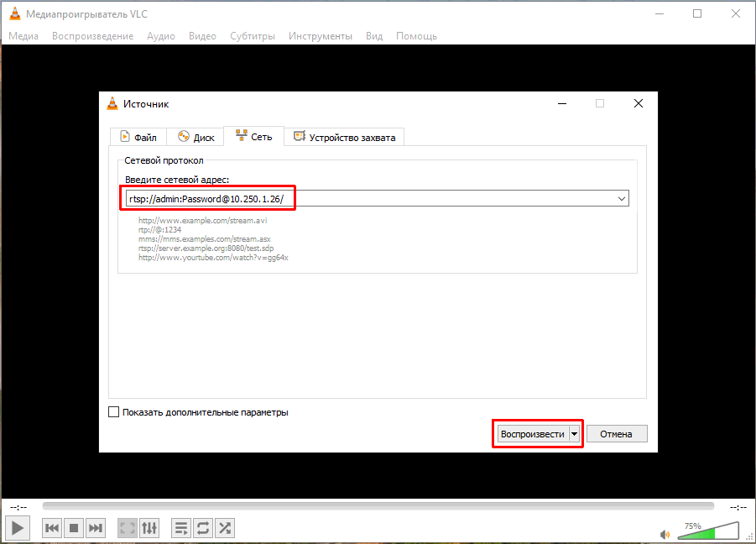Toggle shuffle random playback icon
This screenshot has height=544, width=756.
pos(225,528)
